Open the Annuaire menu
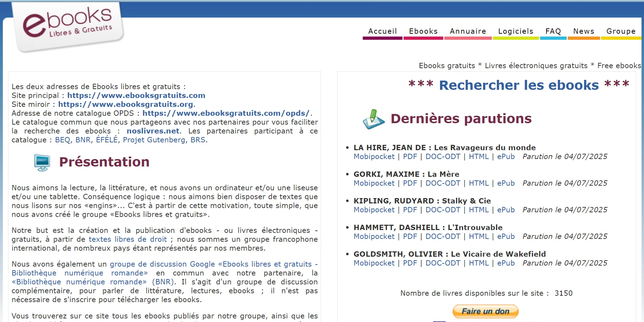Viewport: 644px width, 322px height. click(468, 31)
